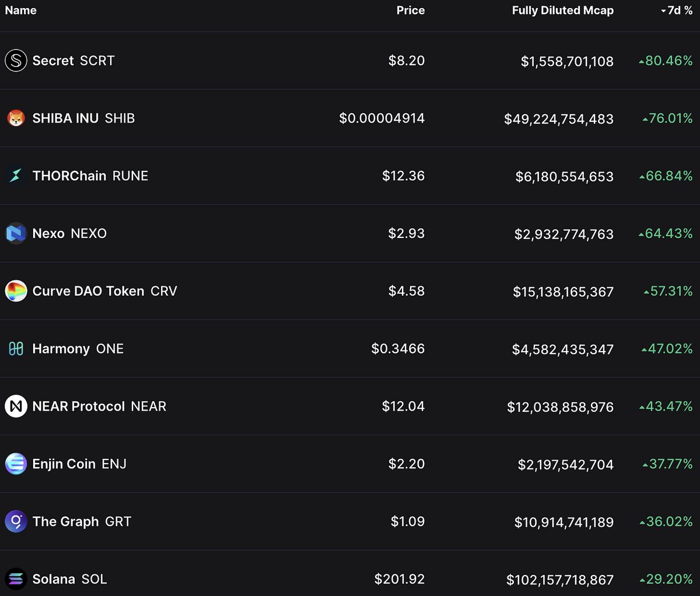Click the THORChain RUNE logo
700x596 pixels.
coord(16,176)
